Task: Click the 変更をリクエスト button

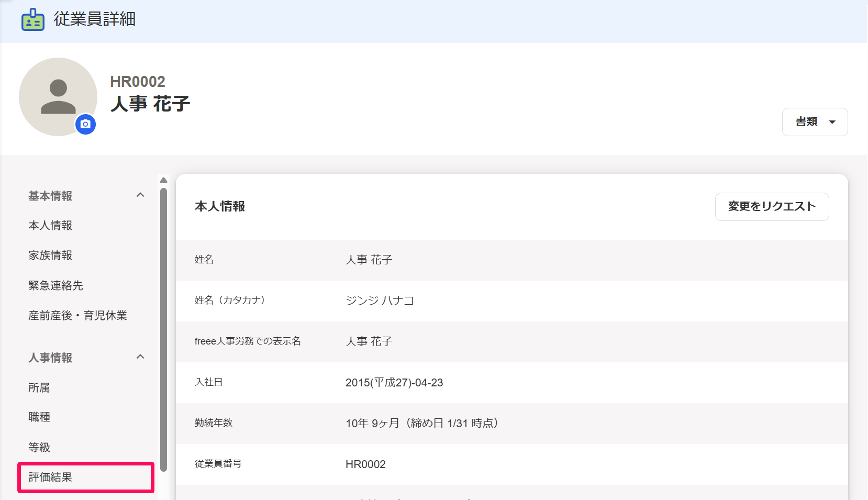Action: 772,207
